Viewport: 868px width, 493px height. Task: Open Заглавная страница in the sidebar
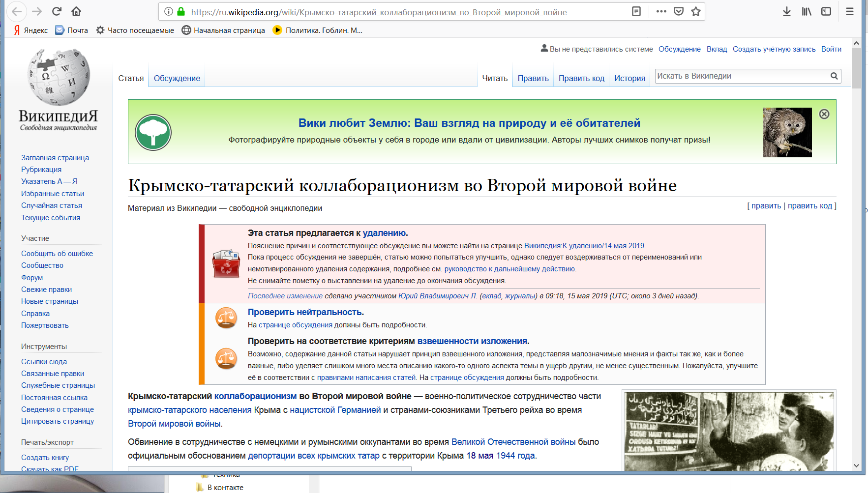[x=55, y=158]
